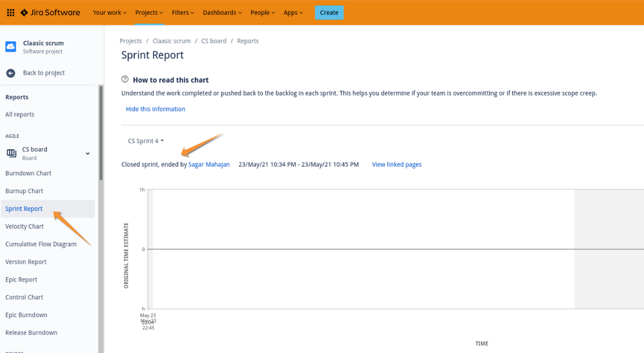Click the Claasic scrum project name

tap(43, 43)
